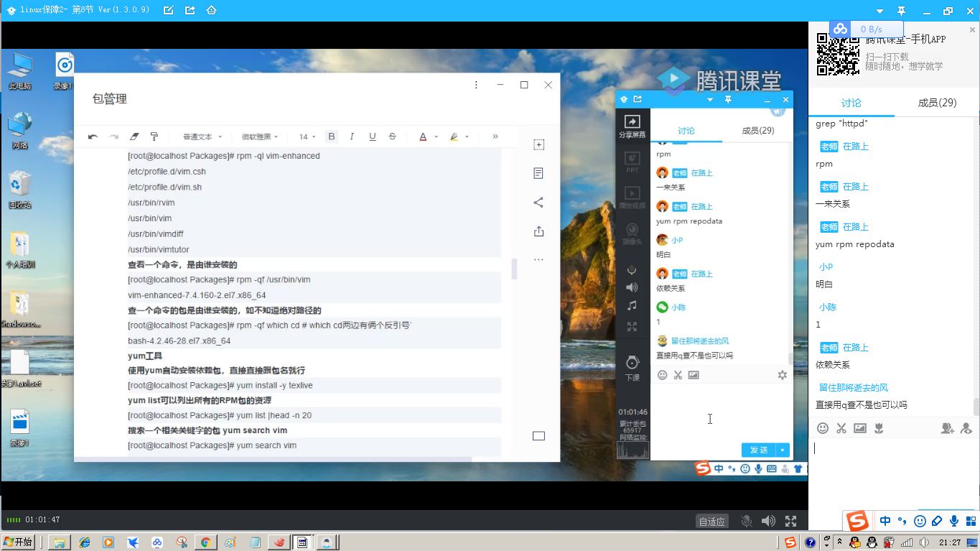
Task: Click the share icon in the note sidebar
Action: [538, 203]
